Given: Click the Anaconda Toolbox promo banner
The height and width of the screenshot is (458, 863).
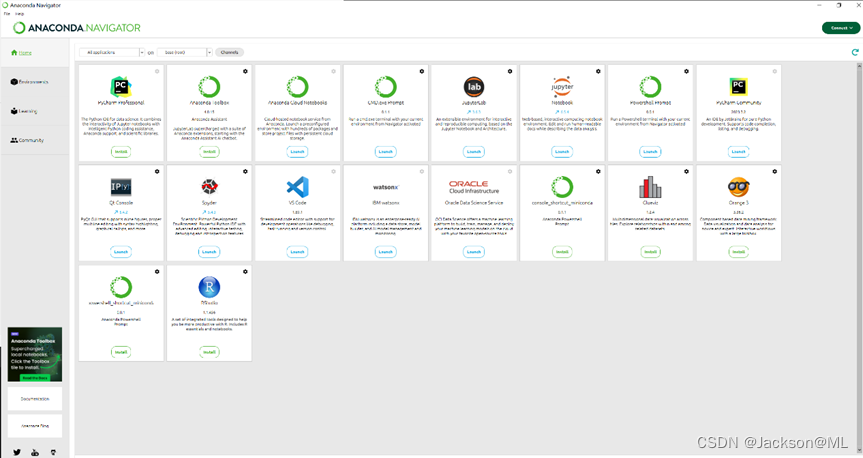Looking at the screenshot, I should pyautogui.click(x=35, y=355).
